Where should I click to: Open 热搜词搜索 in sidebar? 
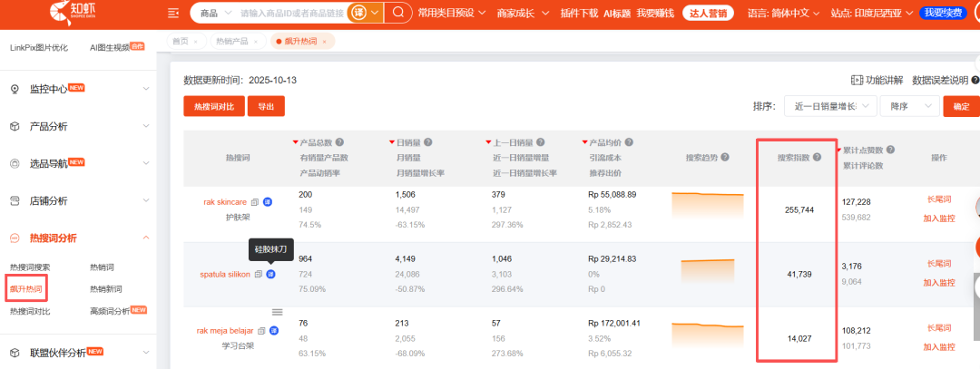[30, 267]
